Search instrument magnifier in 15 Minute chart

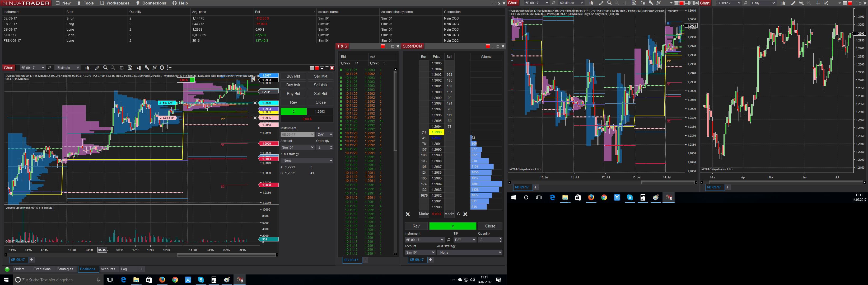tap(50, 68)
